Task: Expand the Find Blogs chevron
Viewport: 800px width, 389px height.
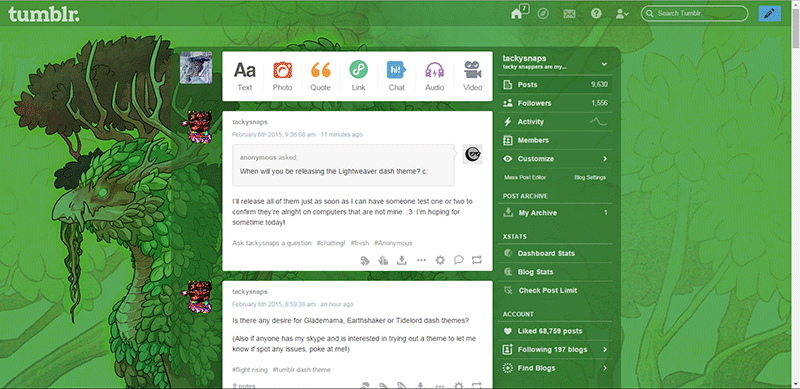Action: click(605, 368)
